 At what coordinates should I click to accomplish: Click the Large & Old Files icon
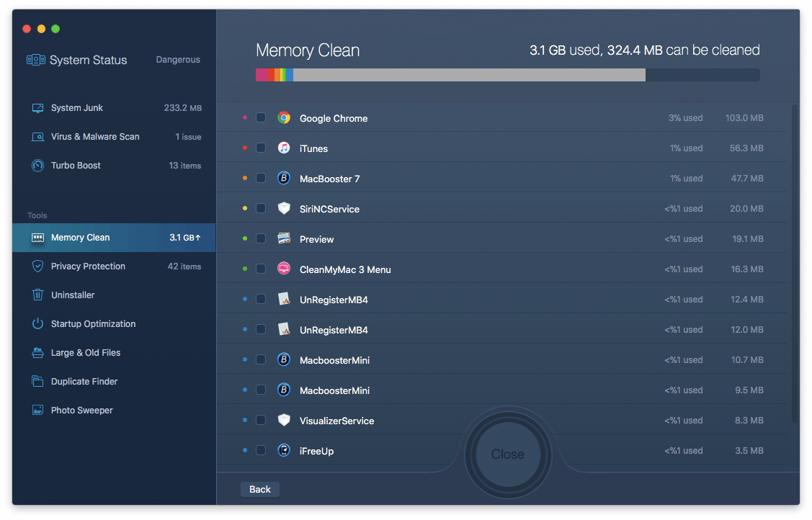tap(37, 353)
